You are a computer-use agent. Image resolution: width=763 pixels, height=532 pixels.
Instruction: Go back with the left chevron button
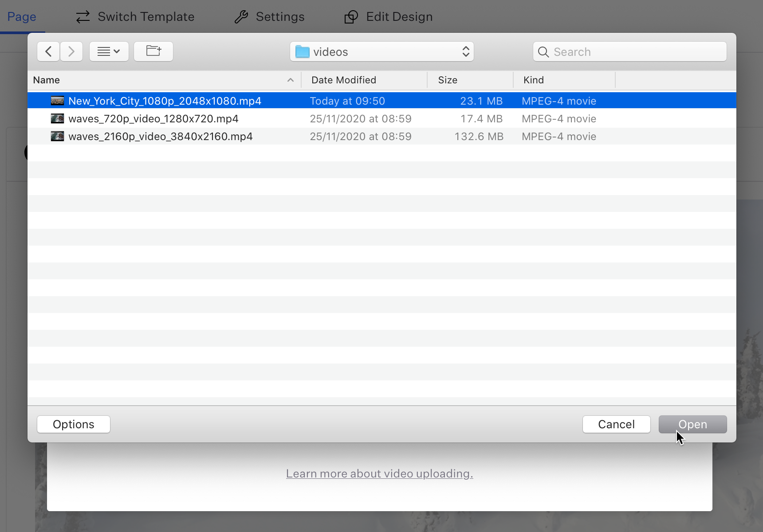click(x=48, y=51)
